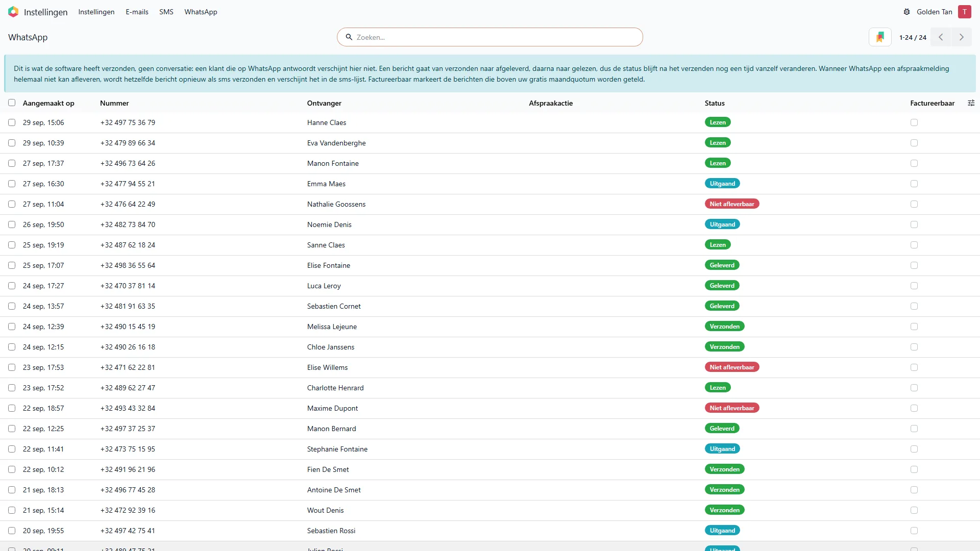Click the pager text 1-24 / 24
This screenshot has width=980, height=551.
[x=913, y=37]
